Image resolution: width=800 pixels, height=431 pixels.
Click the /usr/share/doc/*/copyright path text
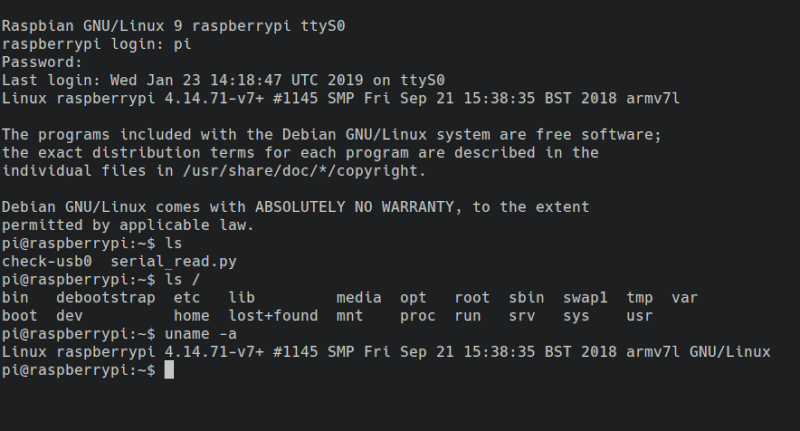pyautogui.click(x=304, y=171)
